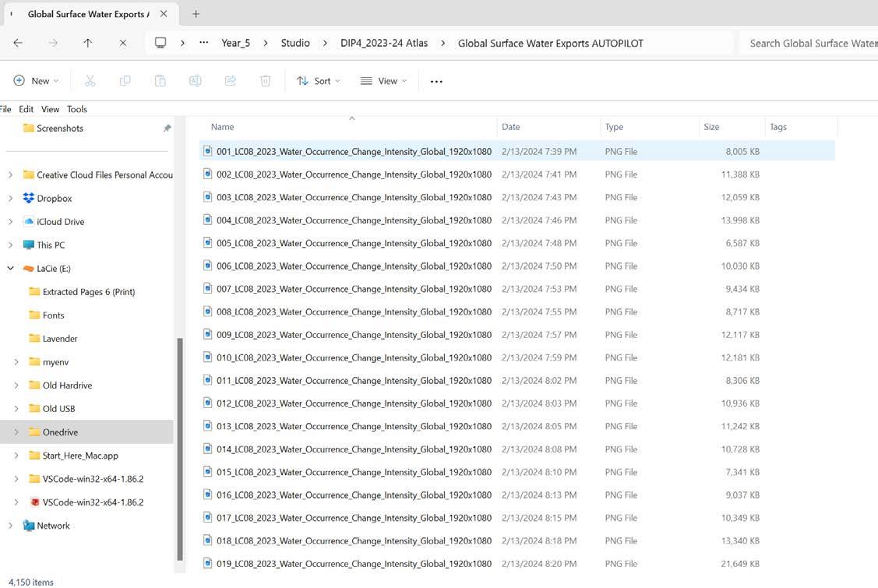Viewport: 878px width, 588px height.
Task: Select file 019_LC08_2023_Water_Occurrence row
Action: 517,563
